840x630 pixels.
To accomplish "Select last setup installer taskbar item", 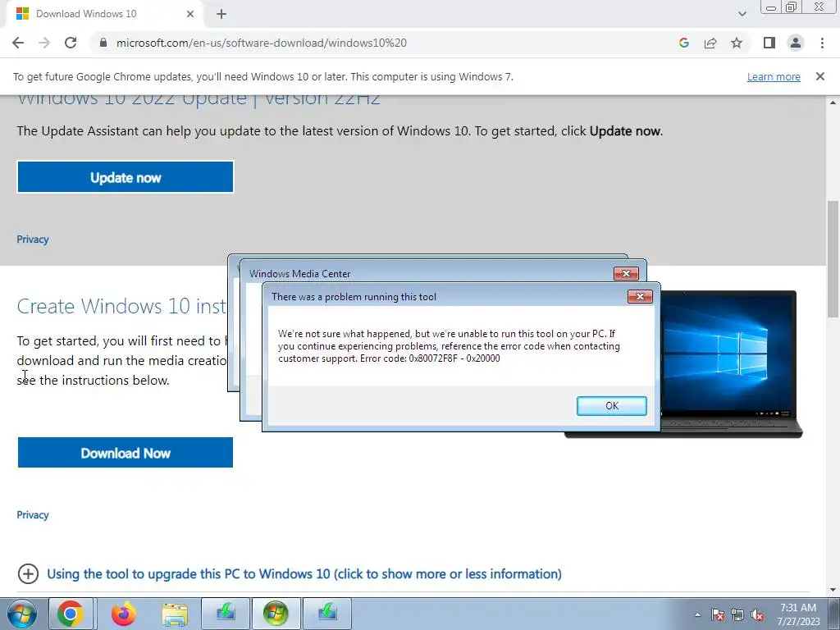I will [327, 614].
